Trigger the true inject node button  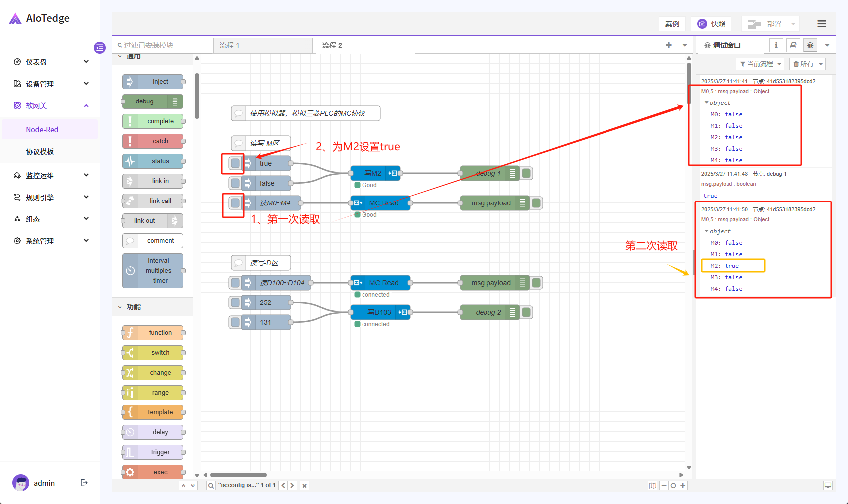coord(235,163)
